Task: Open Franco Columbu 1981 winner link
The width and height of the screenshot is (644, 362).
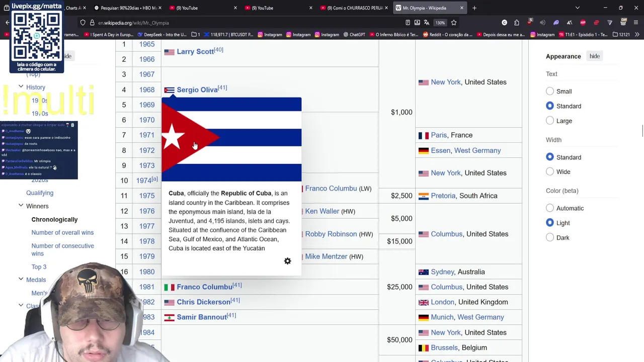Action: click(204, 287)
